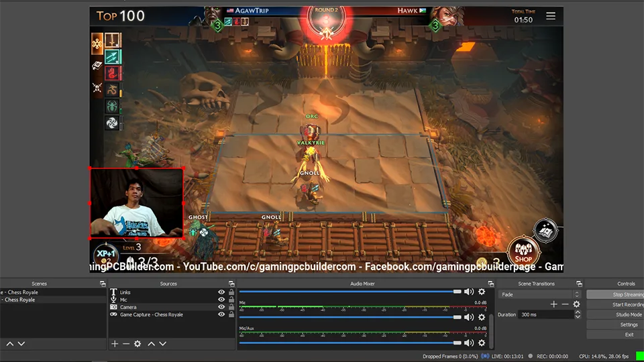Open the Fade transition dropdown

539,294
